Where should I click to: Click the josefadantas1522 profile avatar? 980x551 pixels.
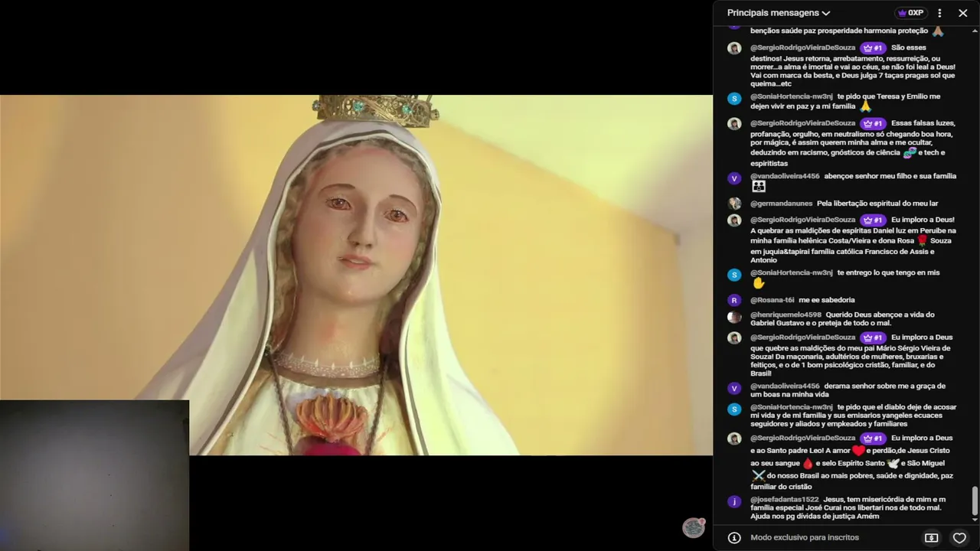(x=734, y=501)
